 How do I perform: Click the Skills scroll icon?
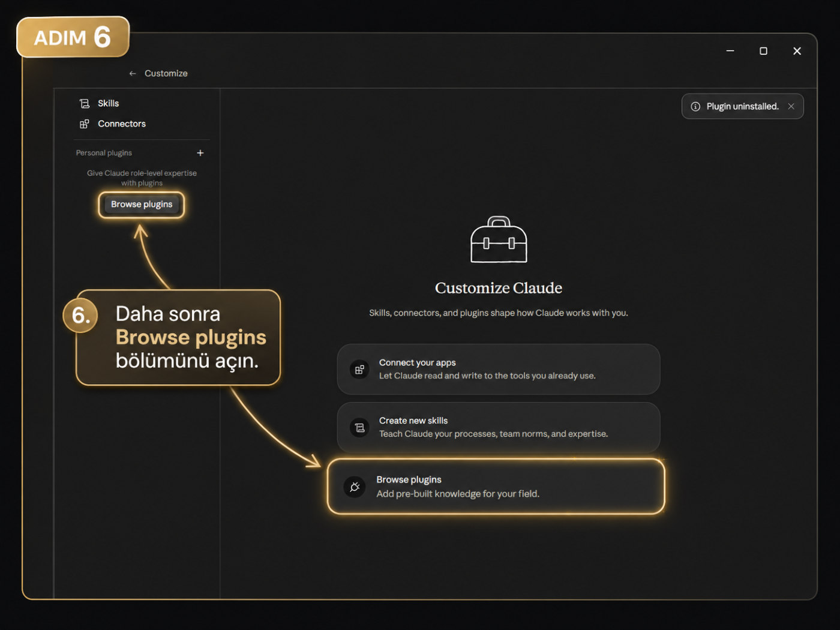click(x=85, y=103)
